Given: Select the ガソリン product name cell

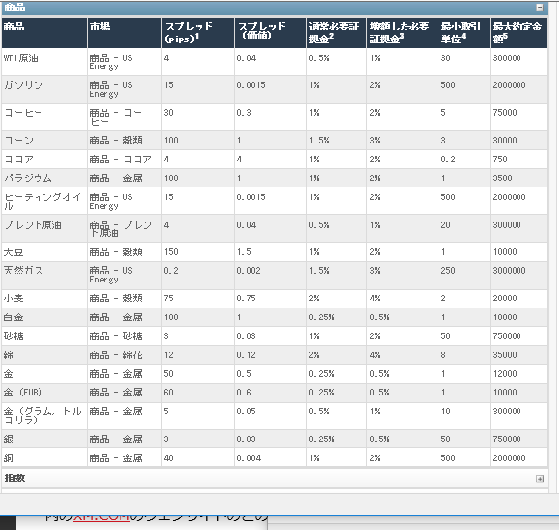Looking at the screenshot, I should point(44,89).
